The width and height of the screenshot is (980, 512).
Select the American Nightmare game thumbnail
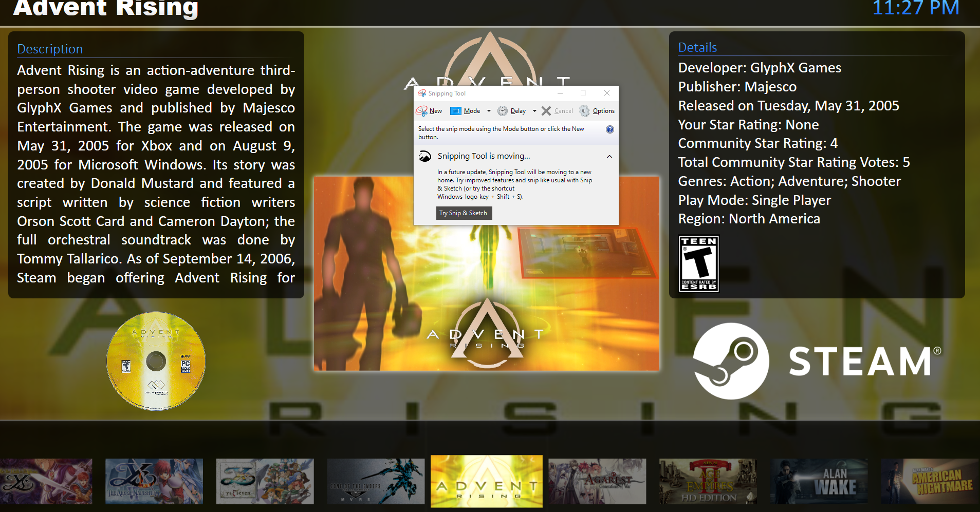(x=930, y=481)
